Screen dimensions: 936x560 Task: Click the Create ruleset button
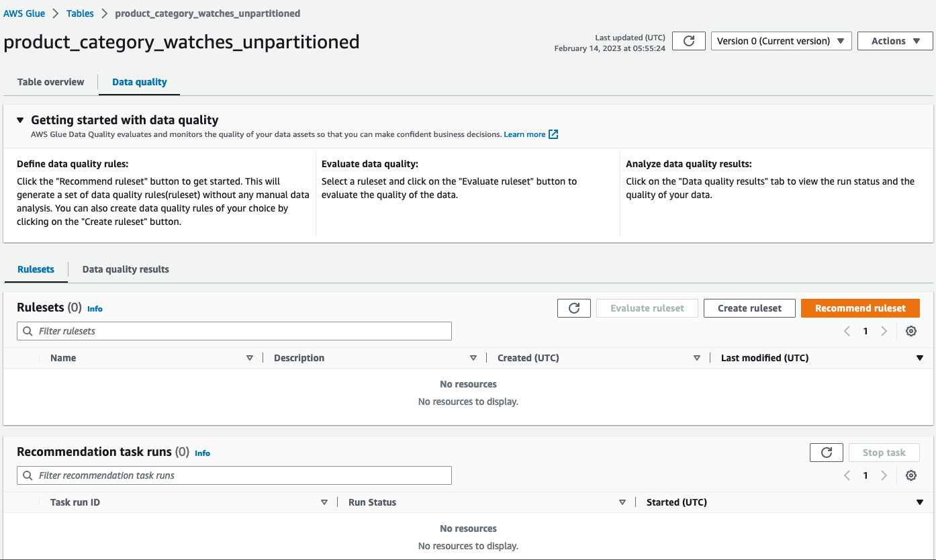(x=749, y=308)
